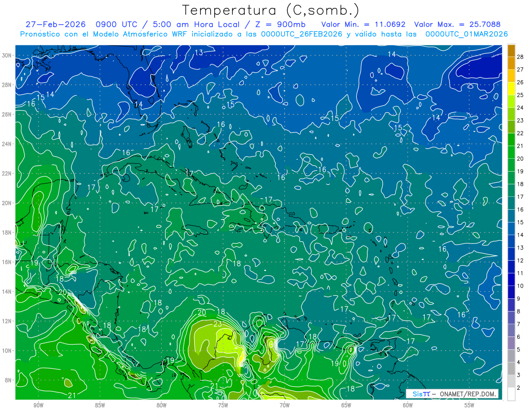This screenshot has height=411, width=532.
Task: Click the 16N latitude axis label
Action: click(x=8, y=262)
